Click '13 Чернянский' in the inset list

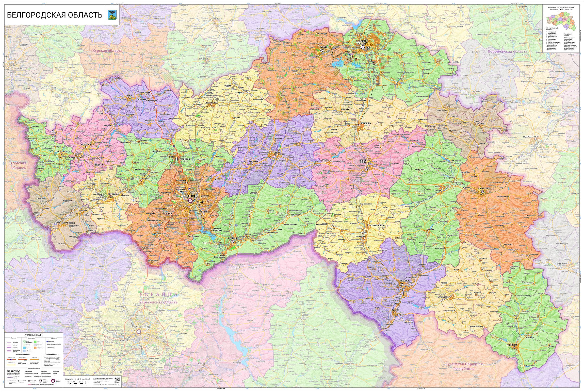point(551,50)
